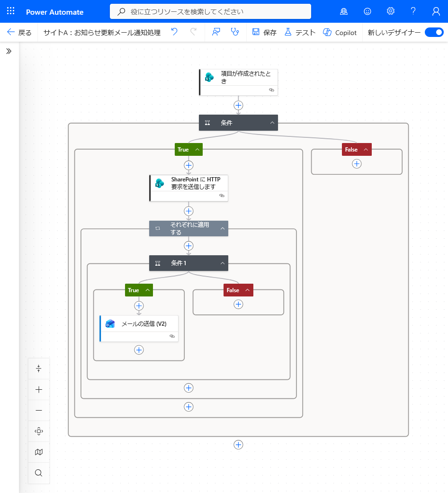Turn off the 新しいデザイナー toggle
This screenshot has height=493, width=448.
434,32
